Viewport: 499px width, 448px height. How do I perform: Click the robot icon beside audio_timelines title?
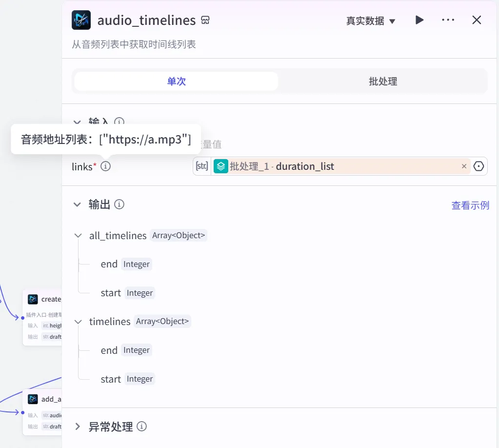click(205, 20)
